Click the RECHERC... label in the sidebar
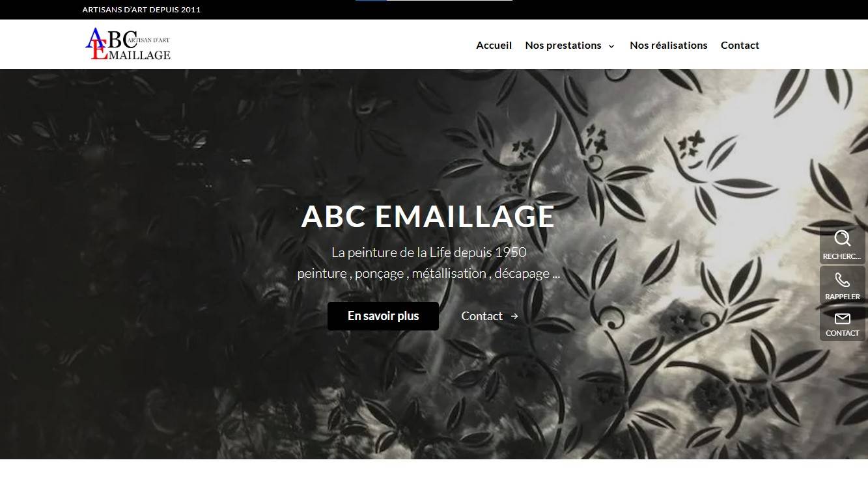The width and height of the screenshot is (868, 484). click(x=842, y=256)
